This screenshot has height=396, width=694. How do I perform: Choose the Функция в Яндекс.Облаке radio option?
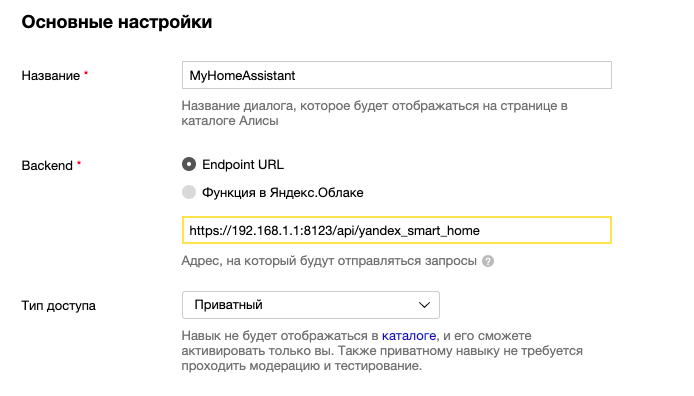[189, 192]
